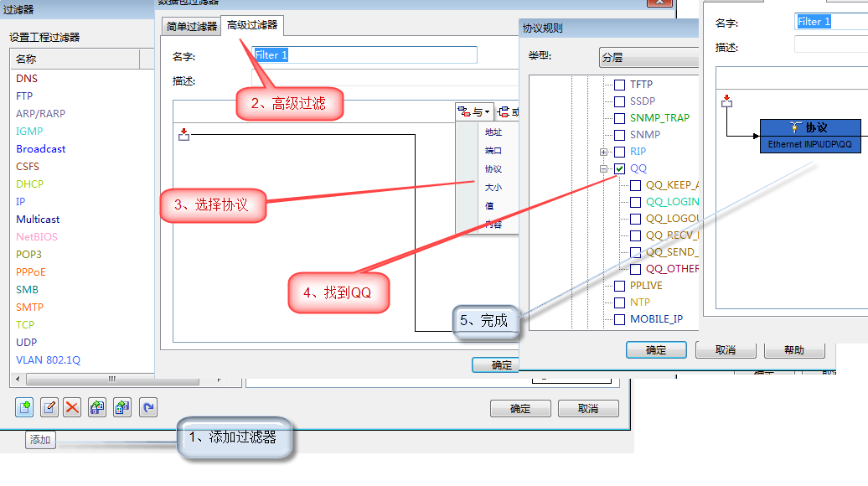The width and height of the screenshot is (868, 486).
Task: Click the Filter 1 name input field
Action: (364, 54)
